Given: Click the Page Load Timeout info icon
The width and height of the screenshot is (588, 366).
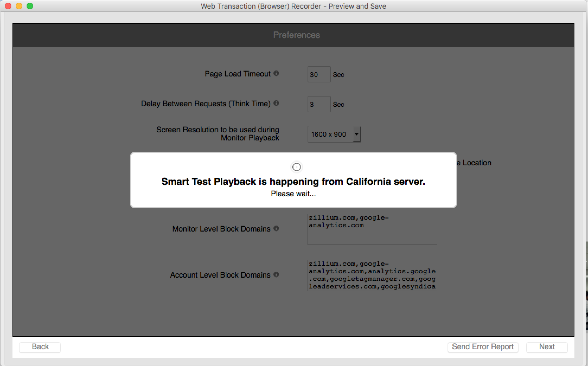Looking at the screenshot, I should pos(276,73).
